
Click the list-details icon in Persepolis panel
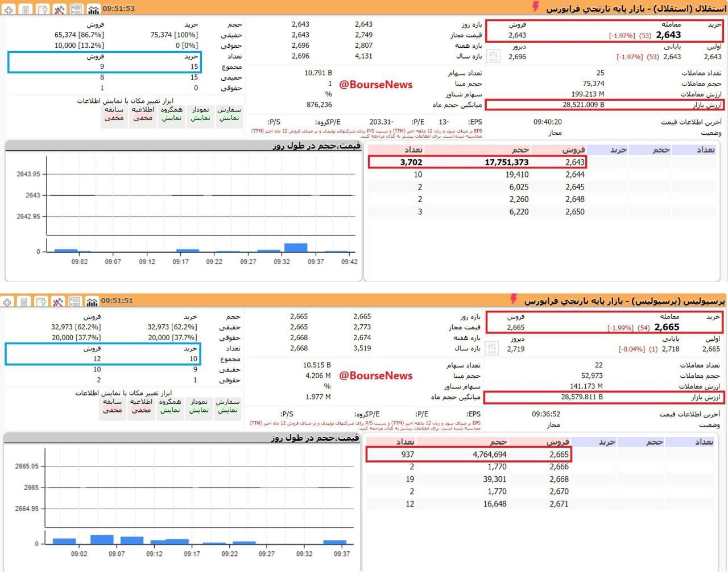coord(75,302)
